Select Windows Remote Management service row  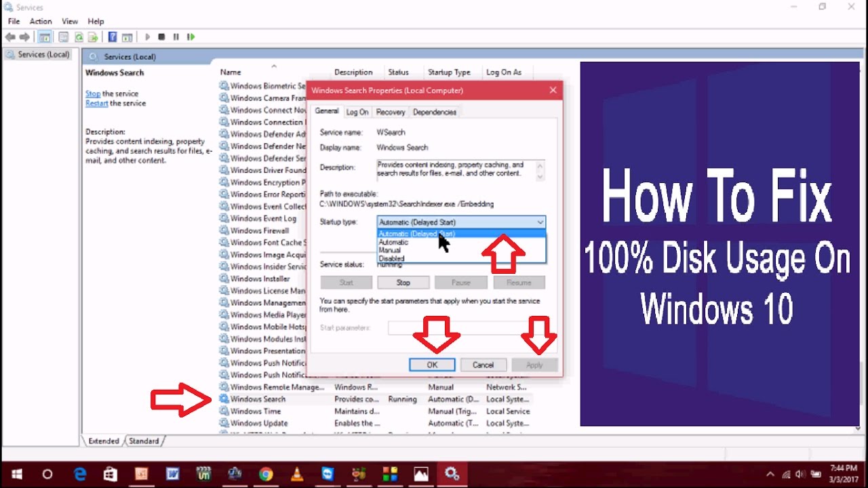[375, 387]
